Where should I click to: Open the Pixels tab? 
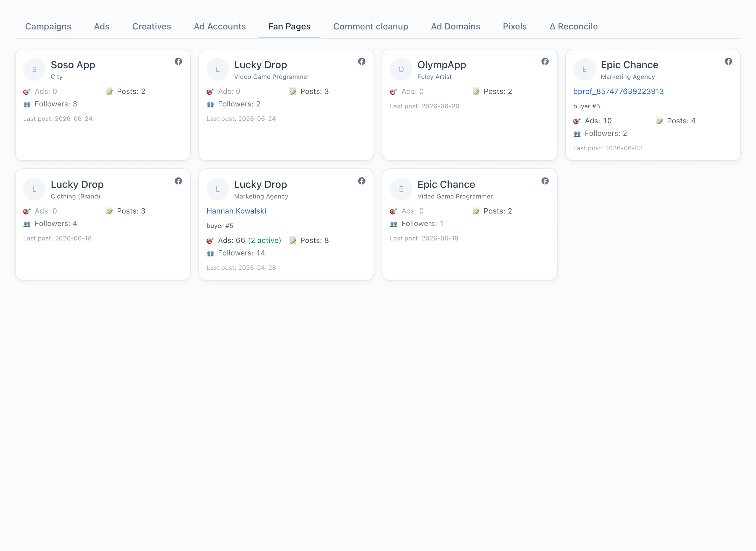coord(515,26)
